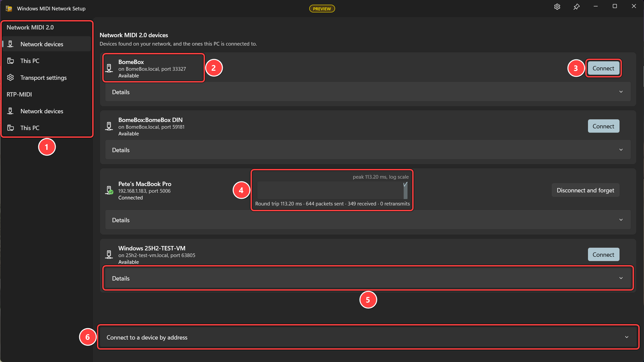The width and height of the screenshot is (644, 362).
Task: Minimize the MIDI Network Setup window
Action: coord(596,6)
